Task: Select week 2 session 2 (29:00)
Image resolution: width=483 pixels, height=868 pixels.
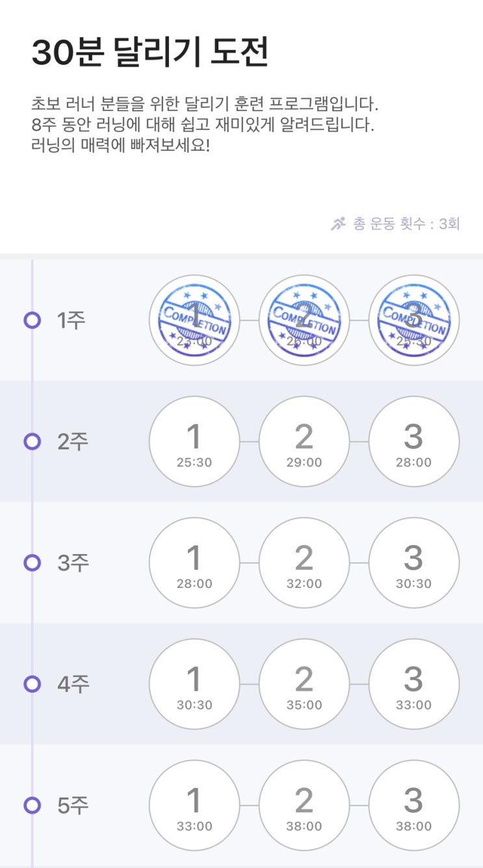Action: click(x=304, y=442)
